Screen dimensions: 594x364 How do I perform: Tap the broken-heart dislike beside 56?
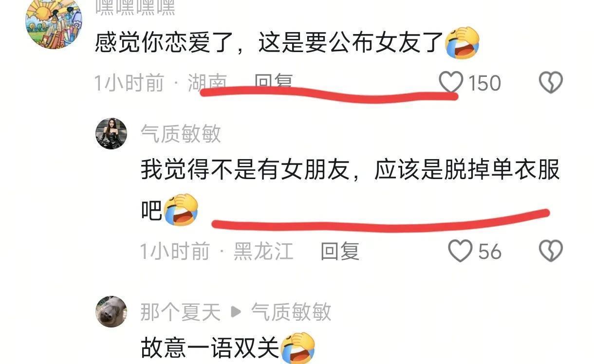click(551, 251)
